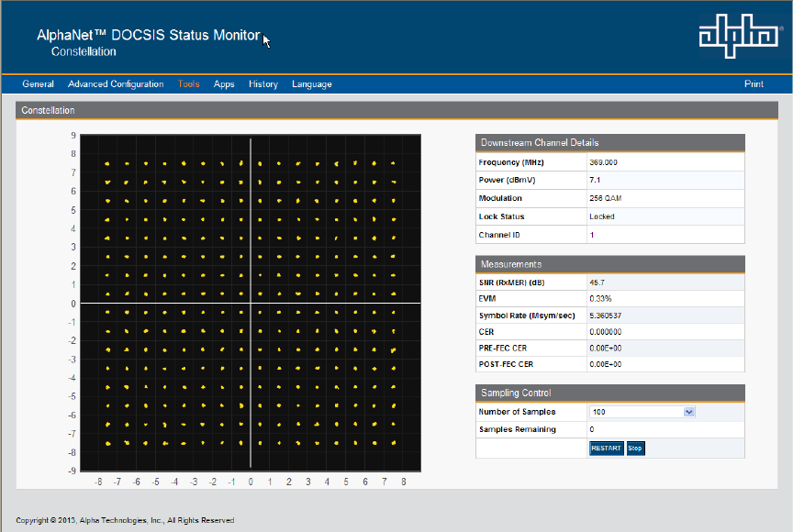This screenshot has width=793, height=532.
Task: Click the RESTART sampling button
Action: coord(606,449)
